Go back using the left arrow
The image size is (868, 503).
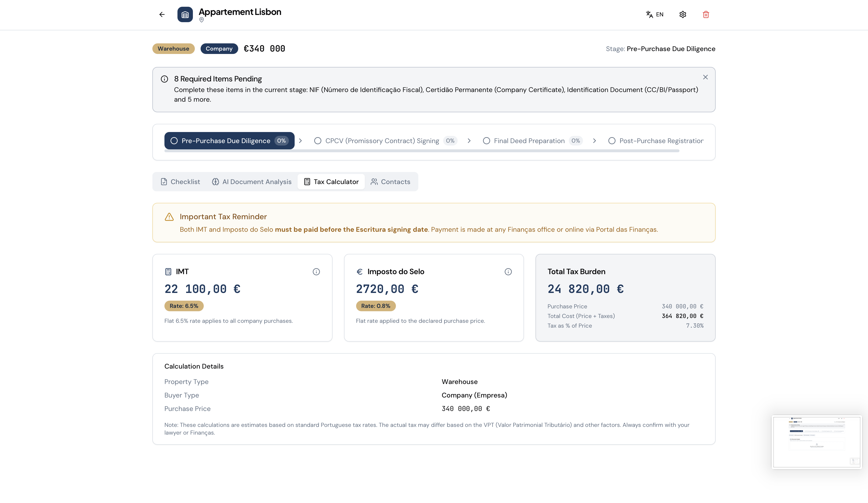[162, 14]
